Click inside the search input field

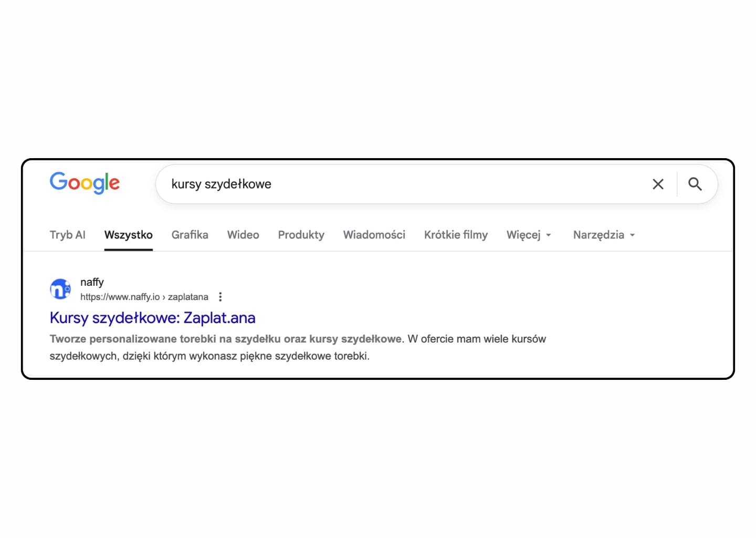coord(367,184)
